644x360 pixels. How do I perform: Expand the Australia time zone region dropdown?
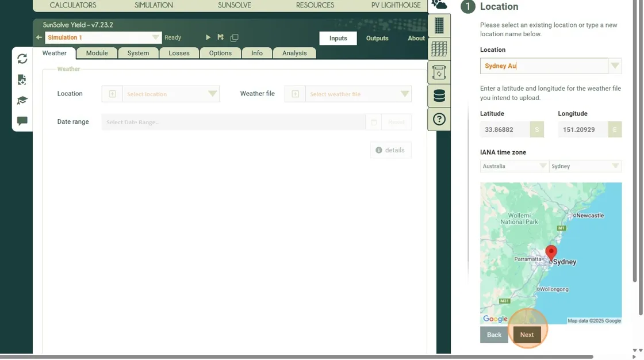pyautogui.click(x=514, y=166)
